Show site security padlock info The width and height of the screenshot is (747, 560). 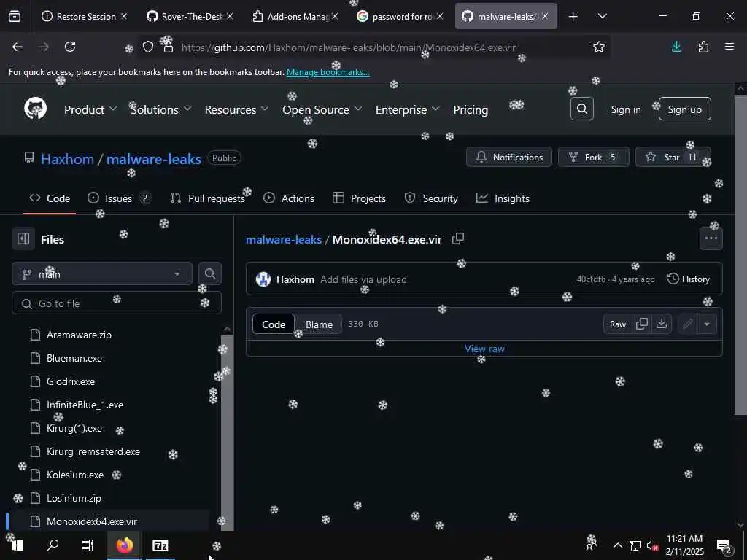coord(169,47)
